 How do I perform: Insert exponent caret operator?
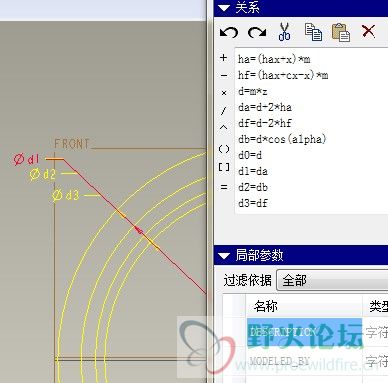224,127
